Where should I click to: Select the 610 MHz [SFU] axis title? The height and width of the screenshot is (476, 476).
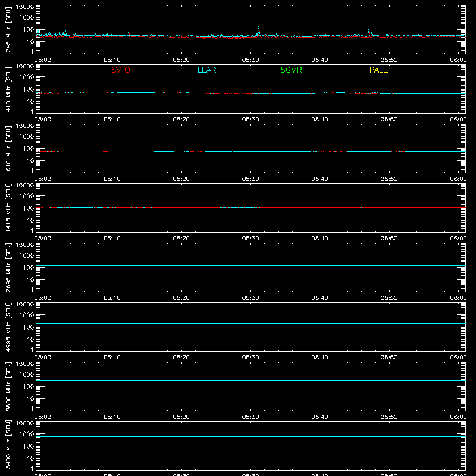click(8, 149)
